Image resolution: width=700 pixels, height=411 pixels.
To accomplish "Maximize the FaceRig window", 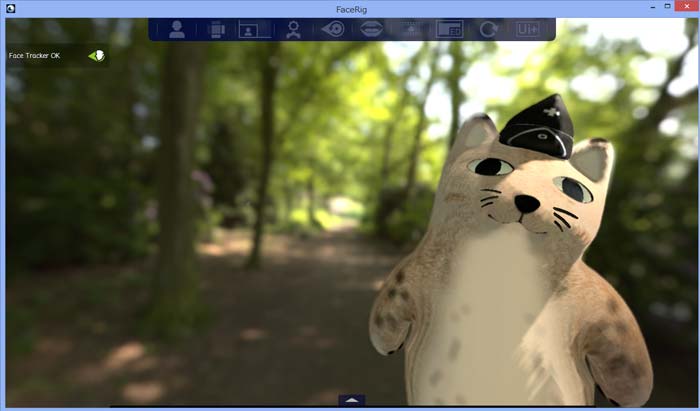I will [667, 6].
